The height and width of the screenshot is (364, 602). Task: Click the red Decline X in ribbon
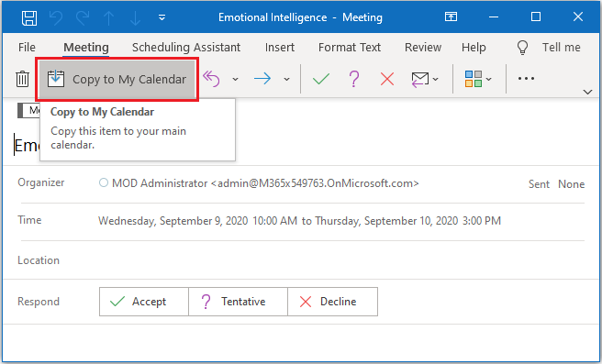[x=387, y=79]
